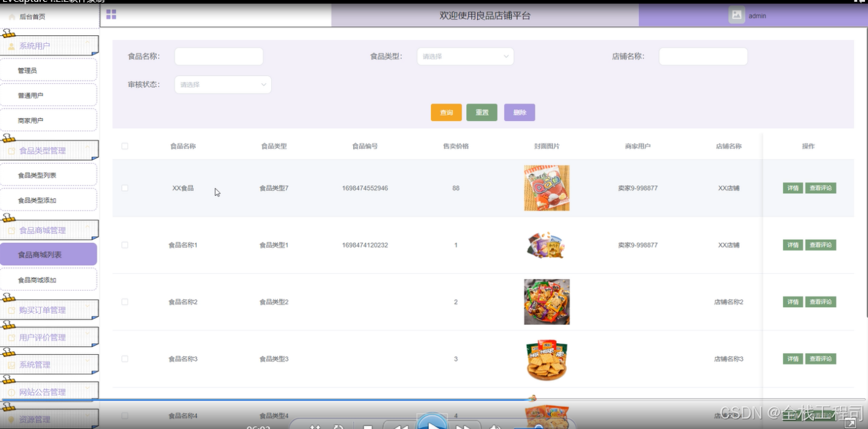
Task: Click 查看评论 button for 食品名称3 row
Action: 821,359
